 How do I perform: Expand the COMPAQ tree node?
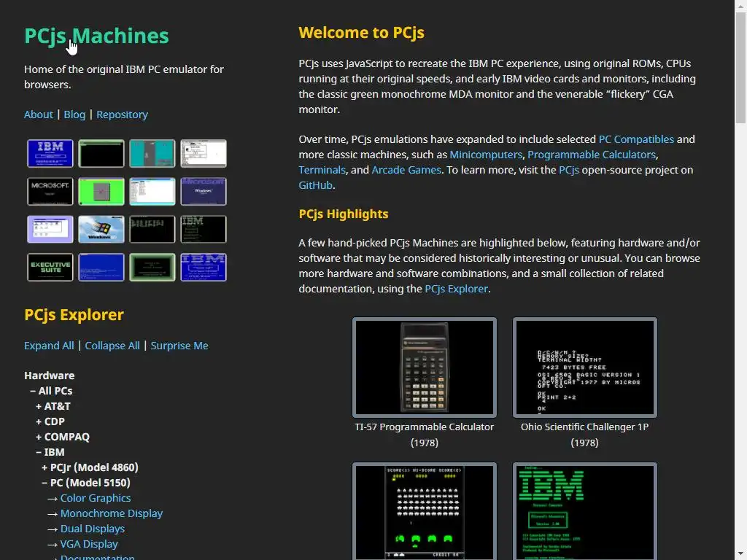(63, 437)
